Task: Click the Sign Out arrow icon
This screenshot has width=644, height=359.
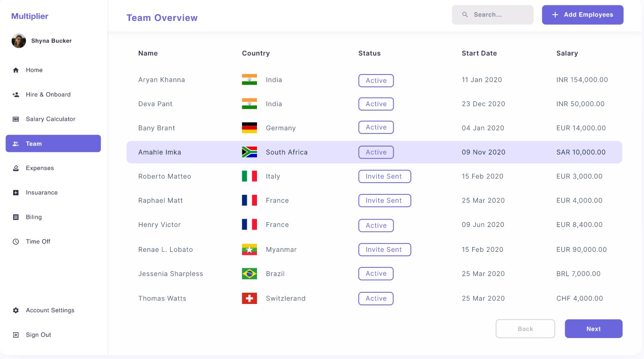Action: pos(16,335)
